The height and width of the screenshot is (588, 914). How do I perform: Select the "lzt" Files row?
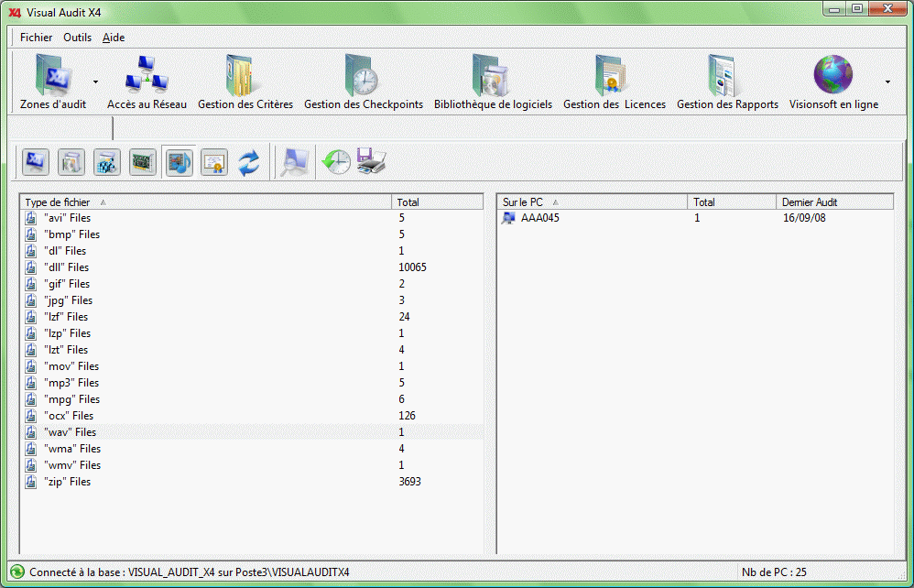click(x=252, y=350)
